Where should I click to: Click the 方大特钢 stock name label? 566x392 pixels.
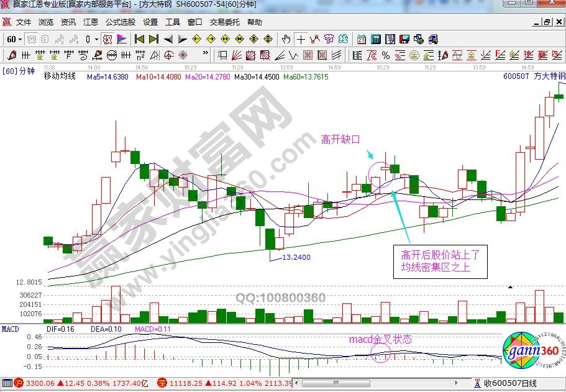[549, 76]
